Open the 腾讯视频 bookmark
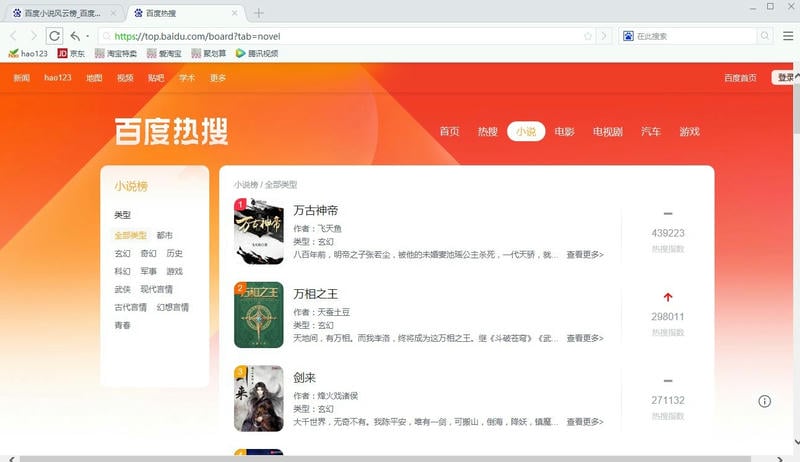 (257, 53)
